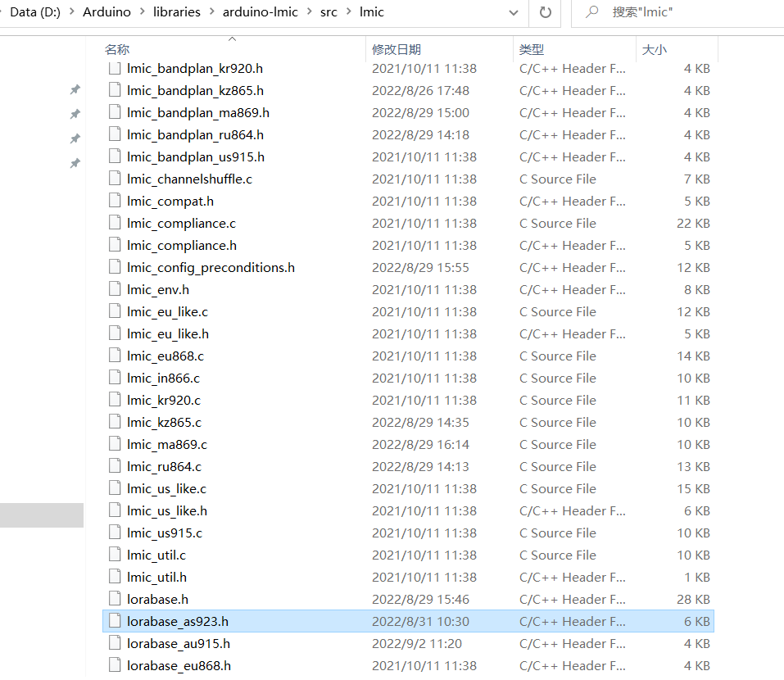Click the Arduino breadcrumb
The image size is (784, 680).
pos(106,12)
